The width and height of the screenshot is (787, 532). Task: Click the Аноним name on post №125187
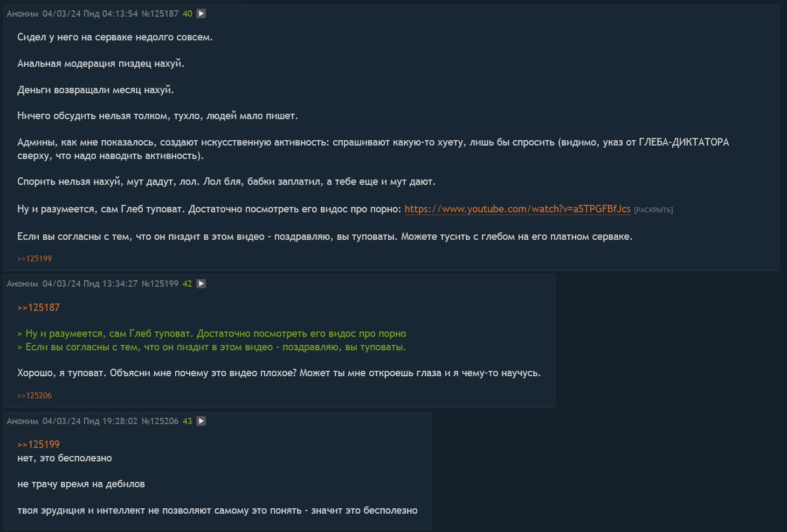pos(23,14)
